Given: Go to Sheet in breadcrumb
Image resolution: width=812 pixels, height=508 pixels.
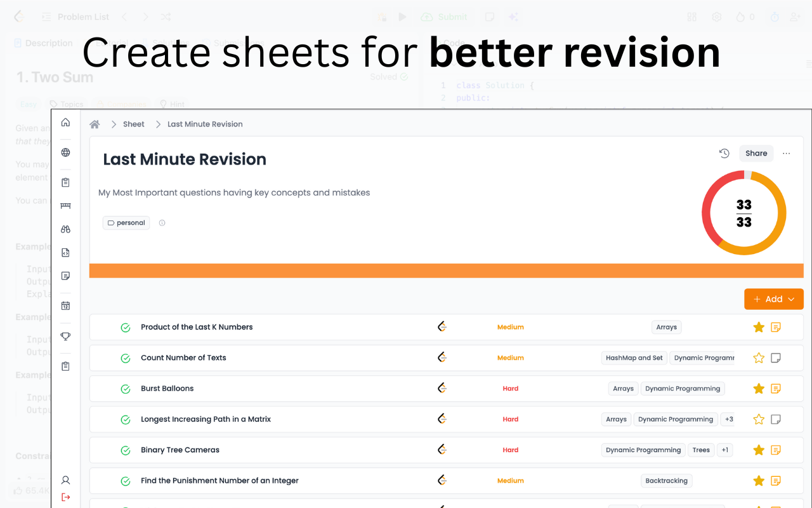Looking at the screenshot, I should click(x=134, y=124).
